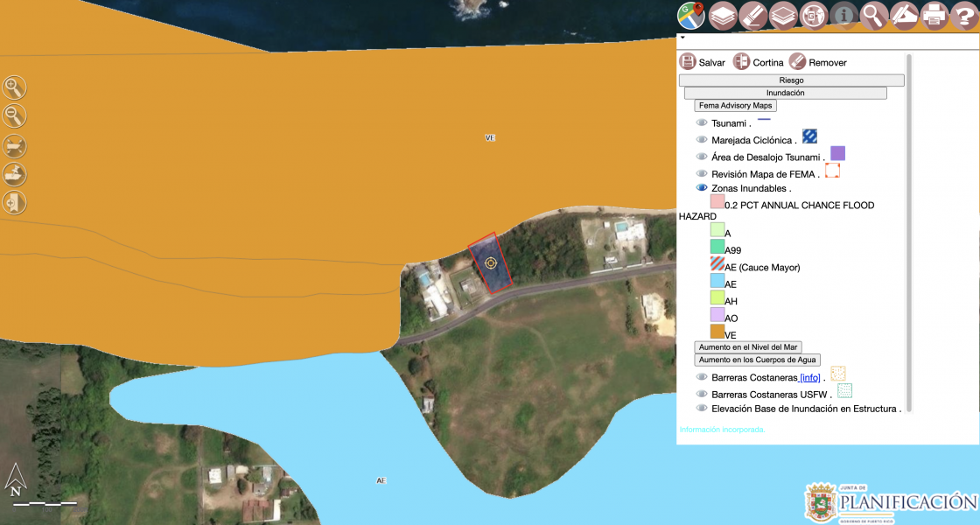Expand the Aumento en los Cuerpos de Agua section
The image size is (980, 525).
click(757, 360)
